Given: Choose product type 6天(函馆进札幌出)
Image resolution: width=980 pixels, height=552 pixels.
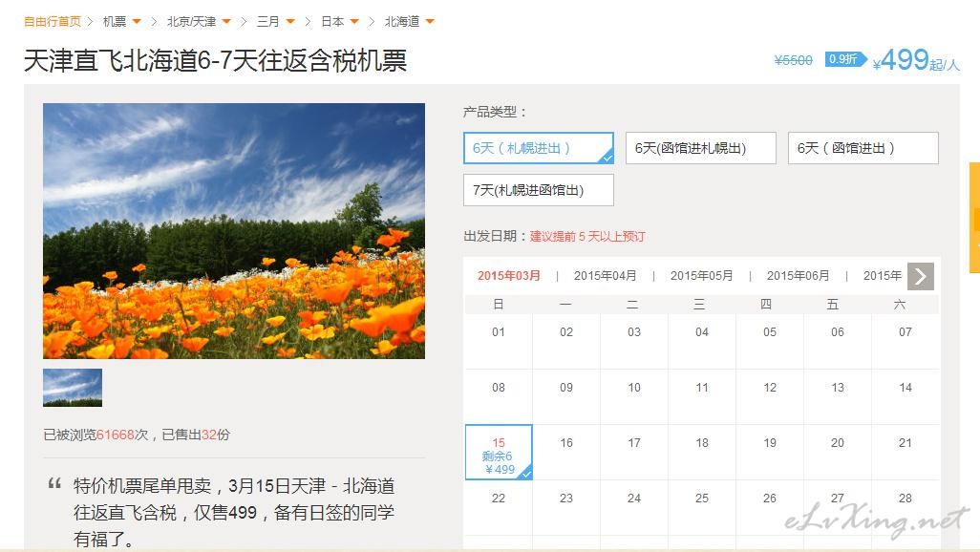Looking at the screenshot, I should click(x=701, y=148).
